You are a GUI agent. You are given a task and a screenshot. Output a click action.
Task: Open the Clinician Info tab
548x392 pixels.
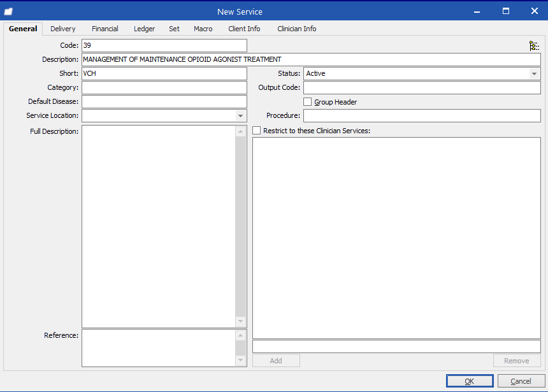297,29
